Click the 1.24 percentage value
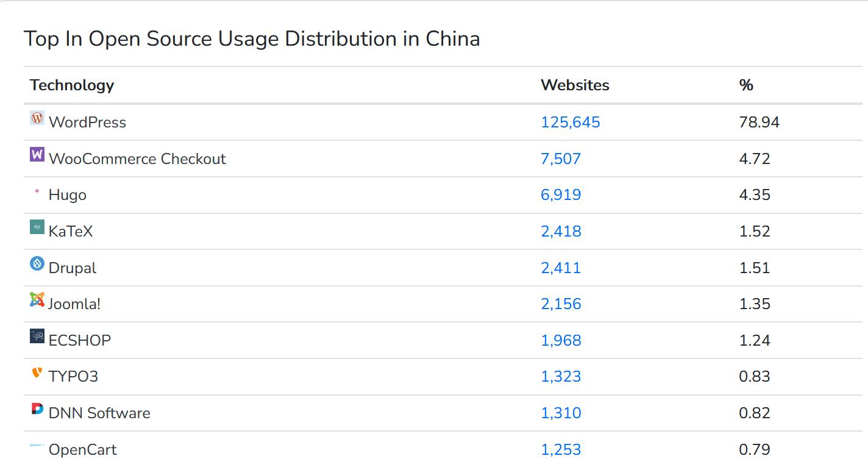Screen dimensions: 868x467 click(x=755, y=340)
